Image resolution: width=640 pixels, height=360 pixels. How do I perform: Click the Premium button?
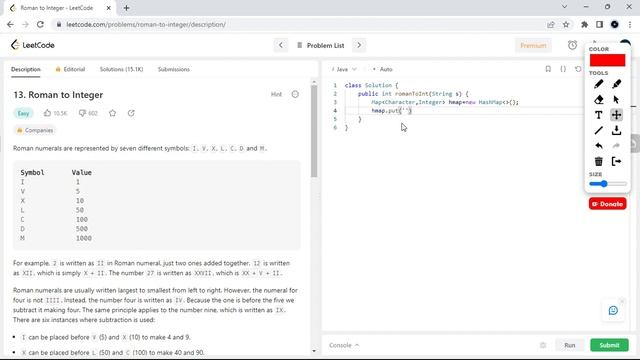[533, 45]
